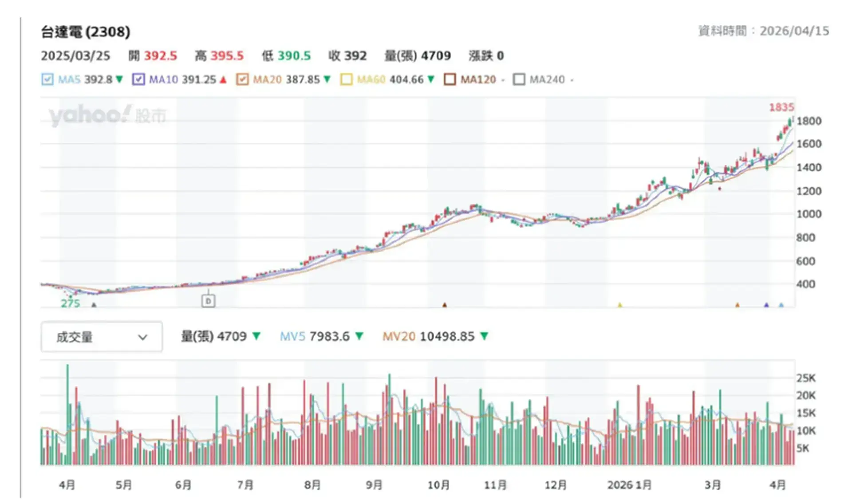Click the D dividend marker on the chart
This screenshot has height=504, width=852.
click(x=209, y=301)
